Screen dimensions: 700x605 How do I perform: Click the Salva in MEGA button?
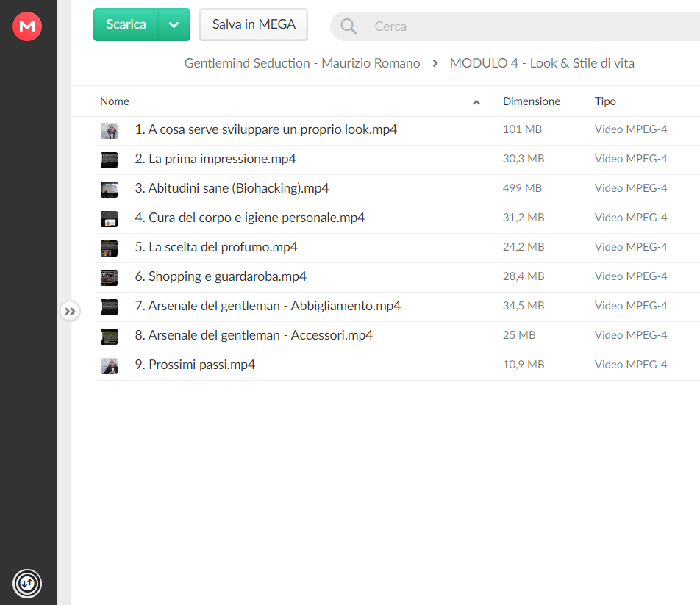[254, 24]
